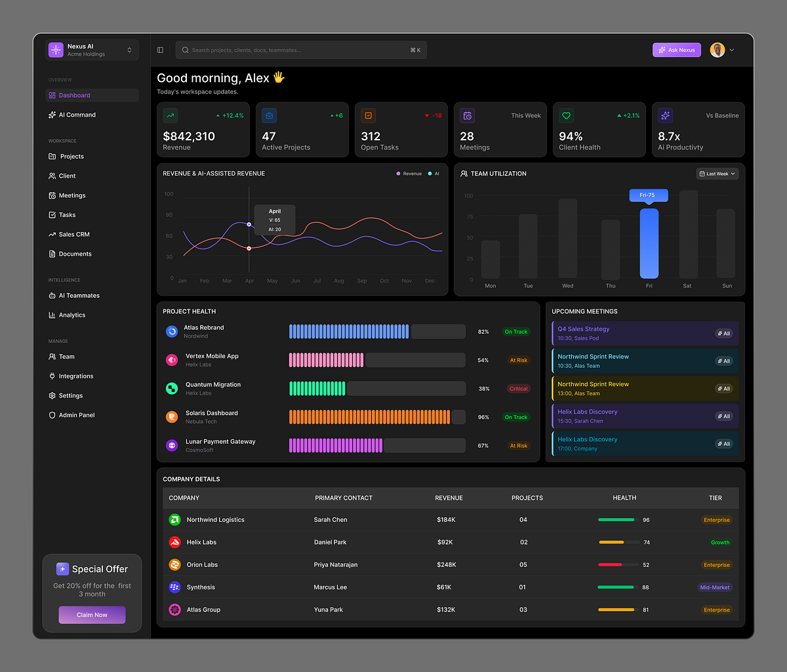Image resolution: width=787 pixels, height=672 pixels.
Task: Click the Special Offer sparkle icon
Action: pos(62,569)
